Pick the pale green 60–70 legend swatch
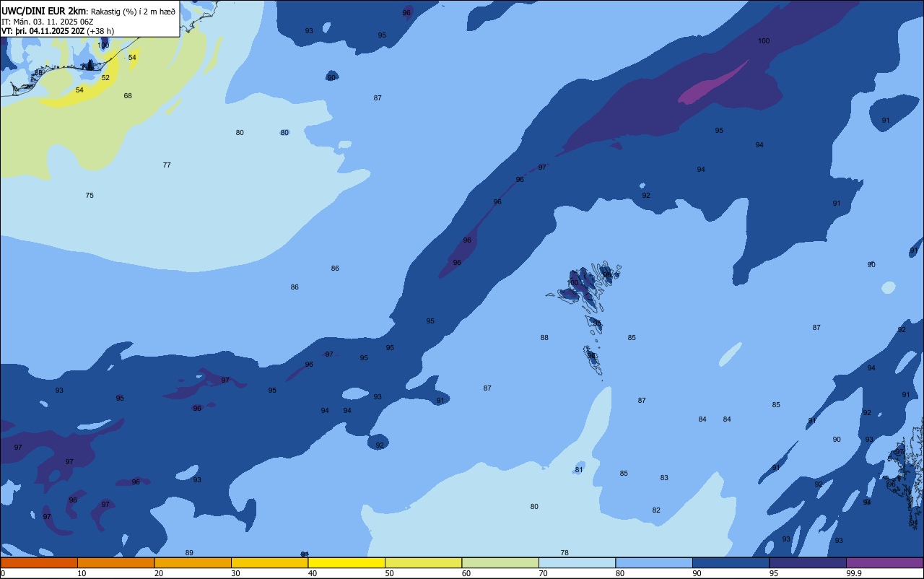 pos(500,562)
